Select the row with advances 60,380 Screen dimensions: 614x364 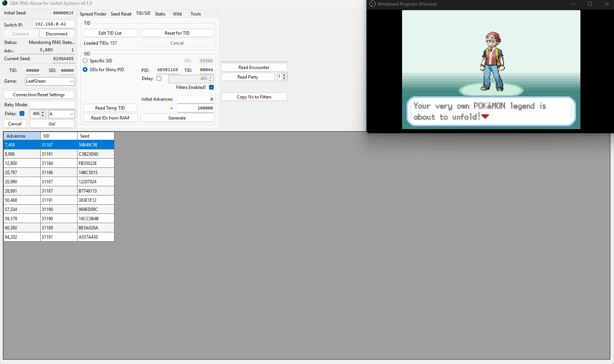pos(59,228)
